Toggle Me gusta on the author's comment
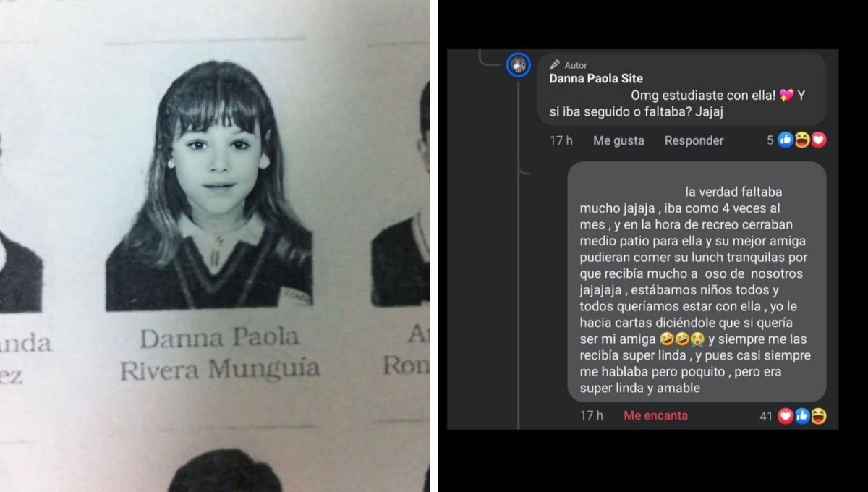Image resolution: width=868 pixels, height=492 pixels. click(x=618, y=140)
